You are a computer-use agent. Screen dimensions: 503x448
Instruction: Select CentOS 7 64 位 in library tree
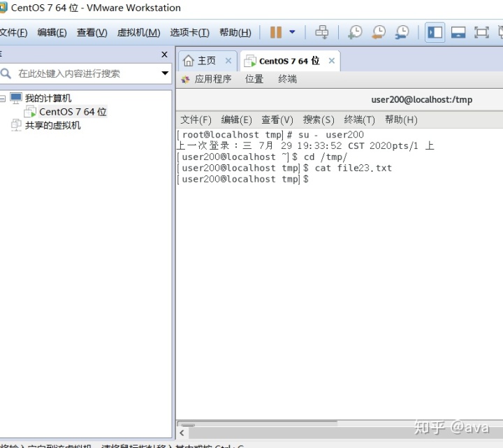(73, 112)
